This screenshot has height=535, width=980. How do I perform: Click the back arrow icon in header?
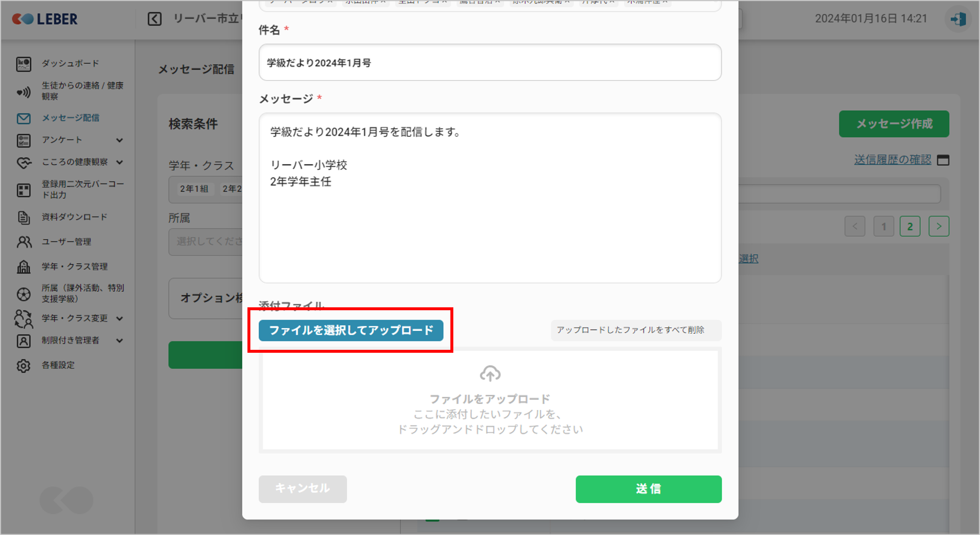click(155, 19)
